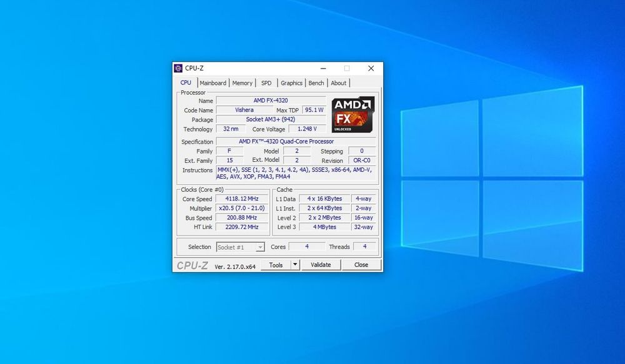The height and width of the screenshot is (364, 625).
Task: Click the 16-way Level 2 associativity value
Action: [363, 218]
